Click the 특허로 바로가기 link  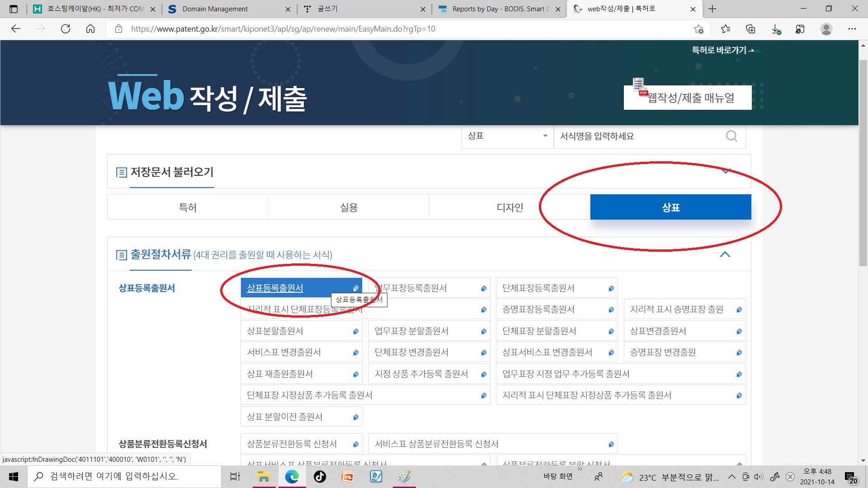pos(722,50)
